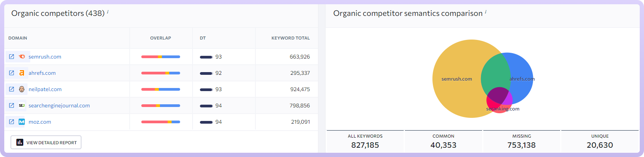Open neilpatel.com external link icon
Screen dimensions: 644x157
click(x=12, y=89)
